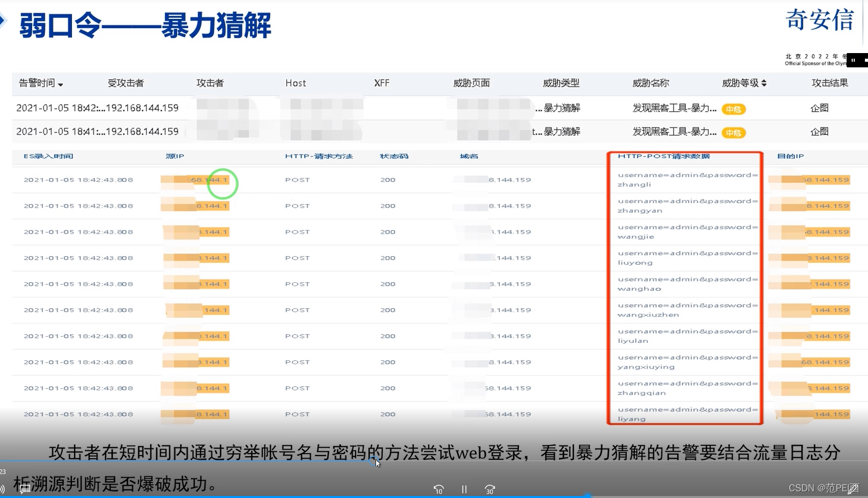The image size is (868, 498).
Task: Click the 威胁名称 column header
Action: pos(651,83)
